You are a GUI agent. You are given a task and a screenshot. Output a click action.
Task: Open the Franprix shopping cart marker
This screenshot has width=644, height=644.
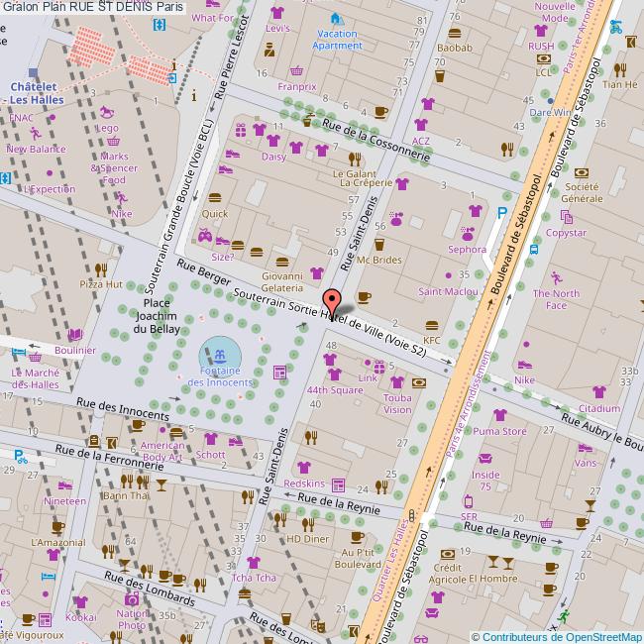[x=297, y=70]
